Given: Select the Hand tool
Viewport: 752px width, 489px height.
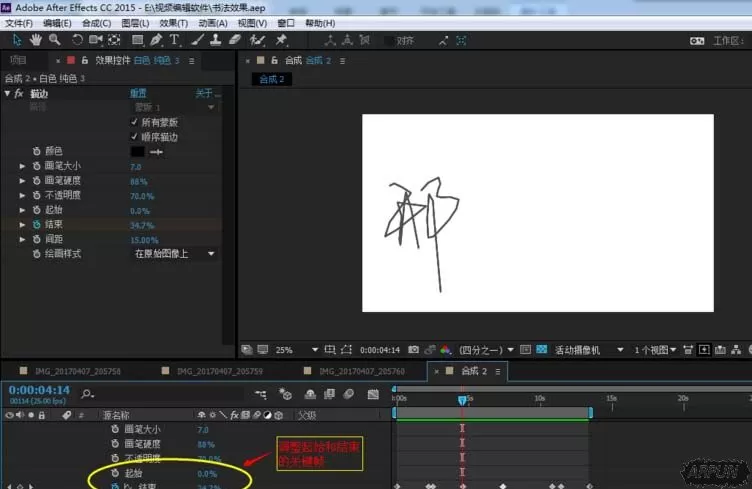Looking at the screenshot, I should [x=35, y=40].
